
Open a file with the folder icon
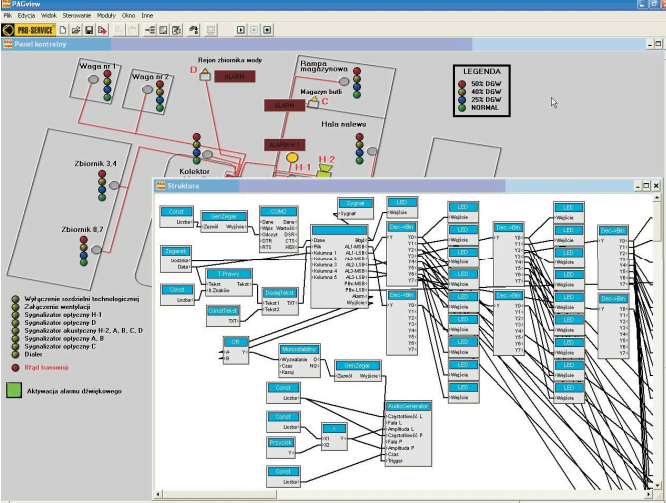tap(76, 30)
